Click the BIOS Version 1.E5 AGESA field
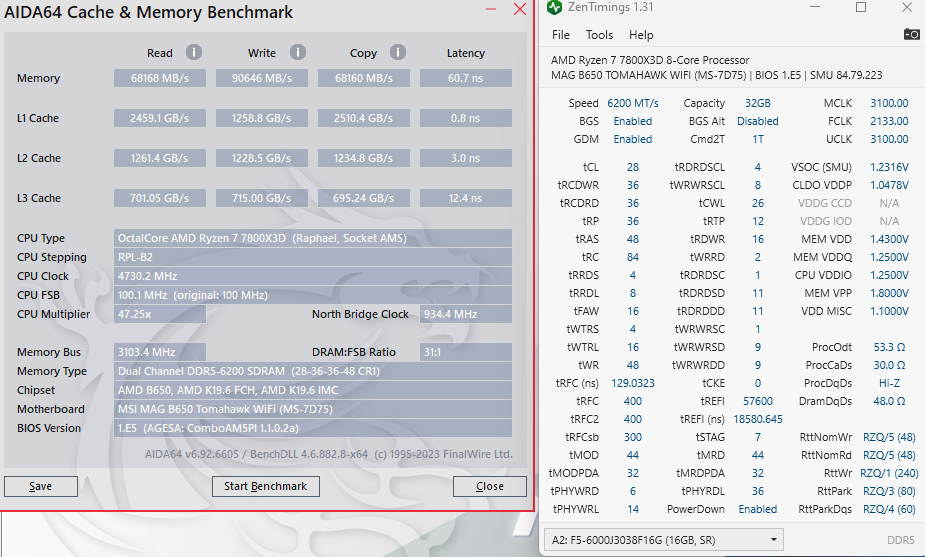925x557 pixels. [x=313, y=428]
